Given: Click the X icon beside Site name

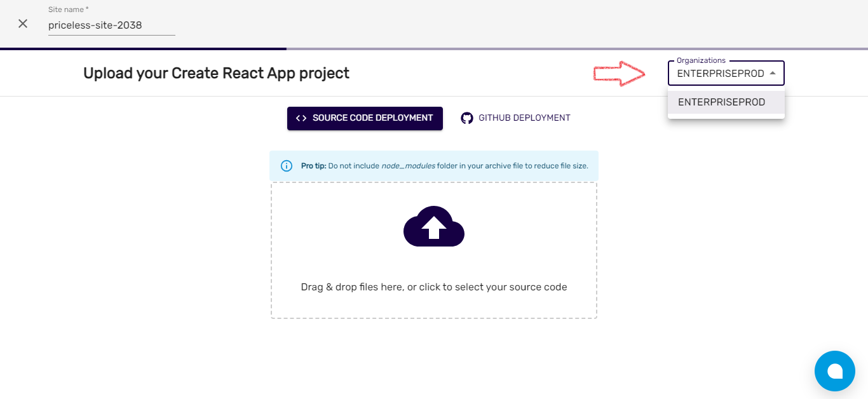Looking at the screenshot, I should click(x=23, y=24).
